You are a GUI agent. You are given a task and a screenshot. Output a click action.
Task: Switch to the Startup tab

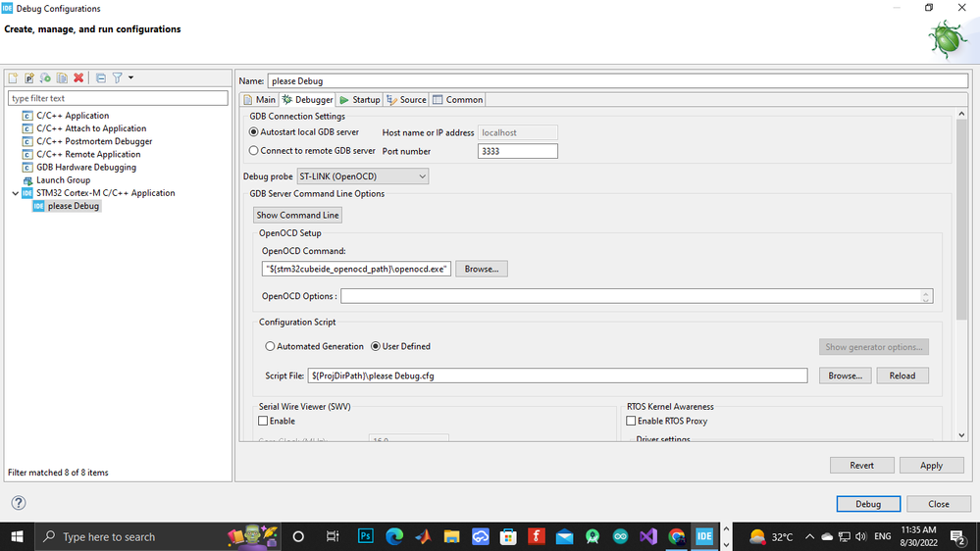click(360, 100)
